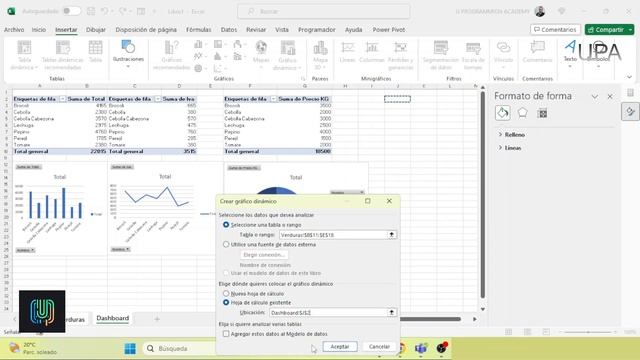Select Effects pentagon icon in Formato de forma
The width and height of the screenshot is (640, 360).
[x=522, y=113]
